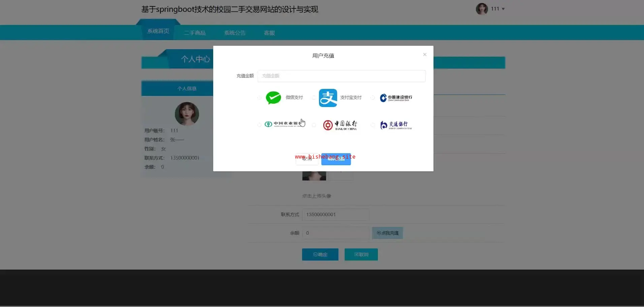Viewport: 644px width, 307px height.
Task: Click the 点击上传头像 text
Action: 317,196
